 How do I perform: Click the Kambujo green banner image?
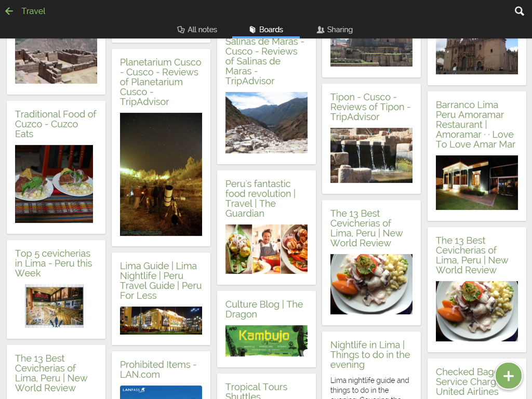(x=266, y=341)
